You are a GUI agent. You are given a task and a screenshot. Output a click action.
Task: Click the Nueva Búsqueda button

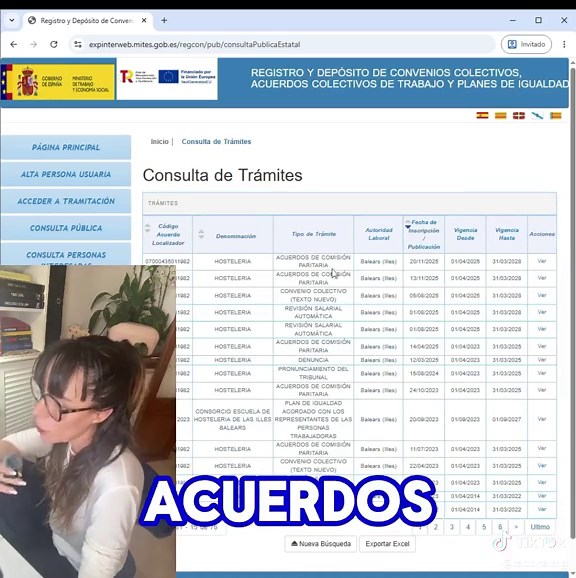tap(321, 544)
